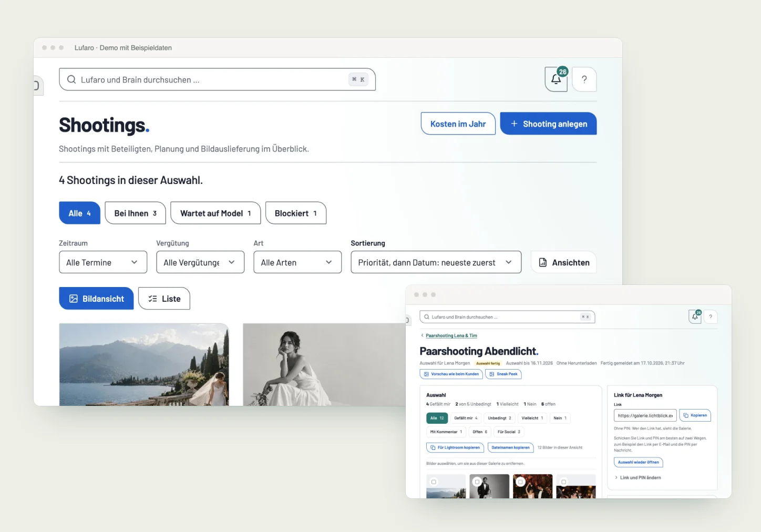Open the Sortierung dropdown
Viewport: 761px width, 532px height.
(x=436, y=262)
